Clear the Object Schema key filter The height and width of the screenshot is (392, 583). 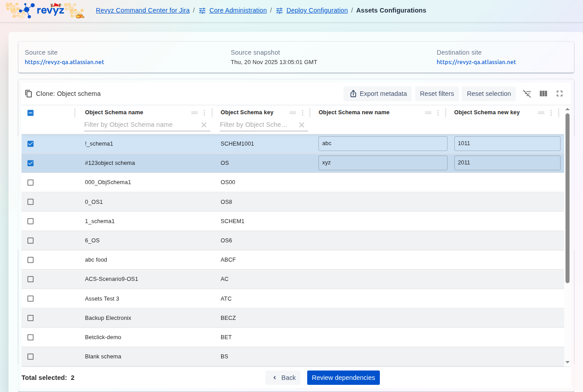pos(301,125)
